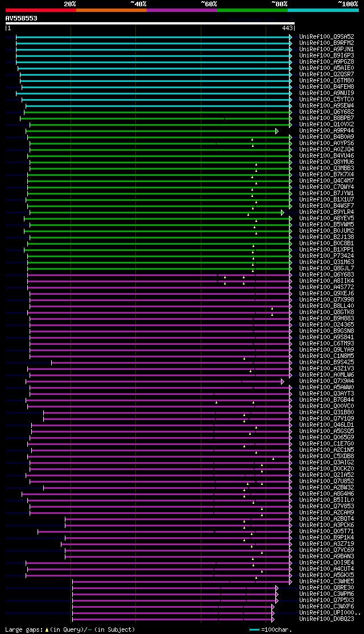Click the white query sequence bar

click(150, 23)
